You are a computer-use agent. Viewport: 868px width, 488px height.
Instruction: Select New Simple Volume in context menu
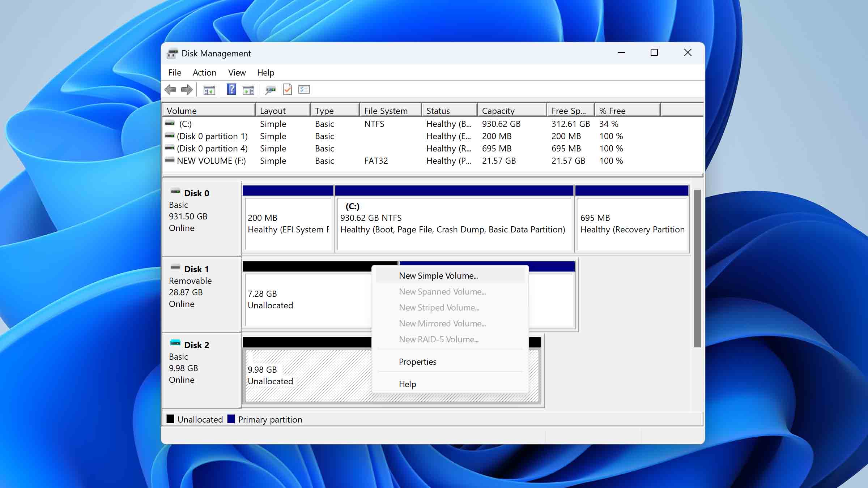point(438,275)
